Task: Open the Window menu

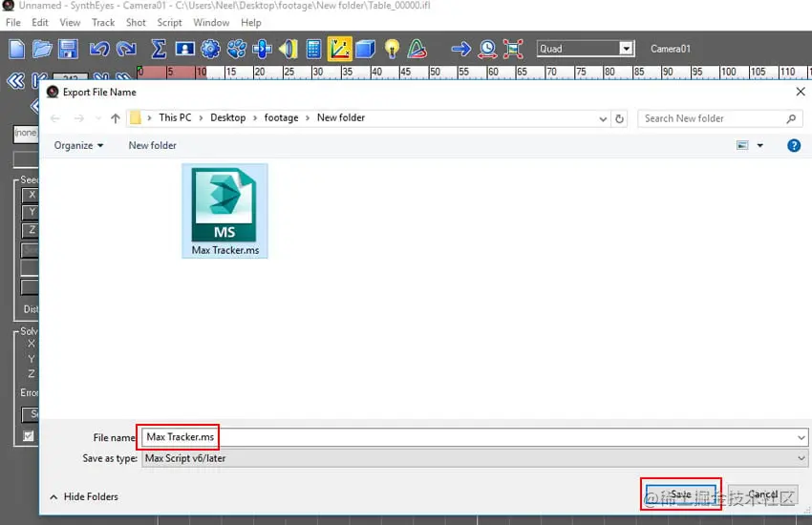Action: point(211,23)
